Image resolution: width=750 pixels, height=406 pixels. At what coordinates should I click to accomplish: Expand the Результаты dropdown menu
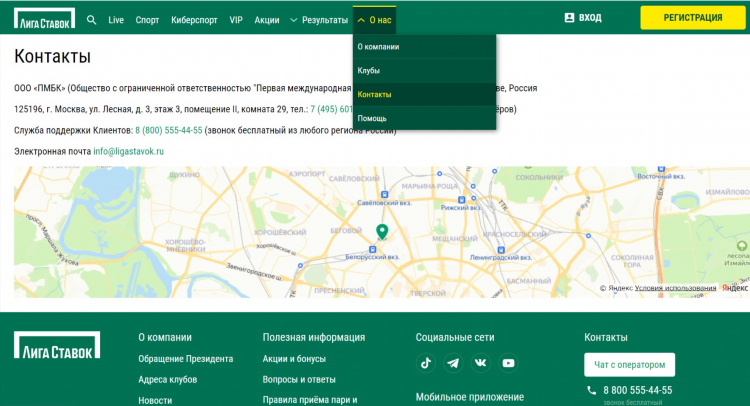319,20
